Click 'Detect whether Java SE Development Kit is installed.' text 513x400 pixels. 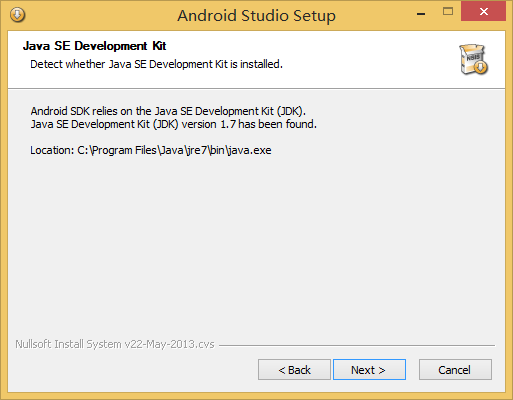156,64
